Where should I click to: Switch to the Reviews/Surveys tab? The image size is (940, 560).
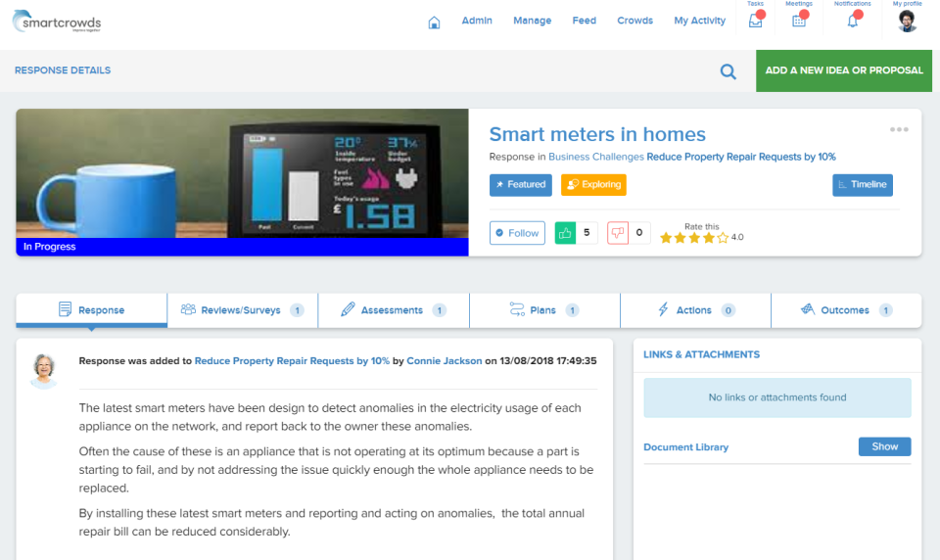(243, 310)
